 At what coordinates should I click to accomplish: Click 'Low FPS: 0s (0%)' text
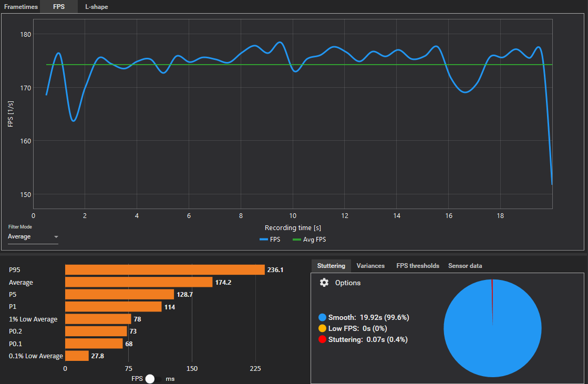[x=358, y=328]
